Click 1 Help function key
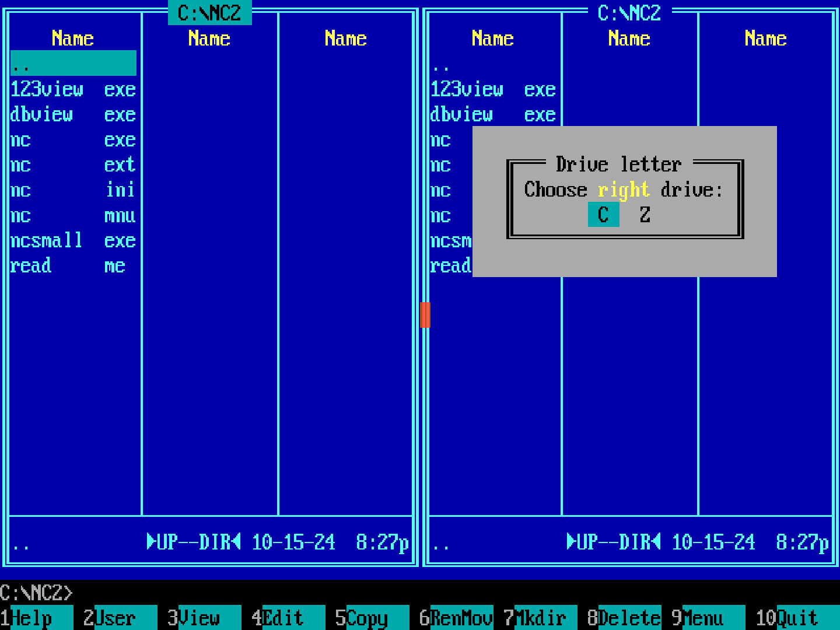840x630 pixels. (37, 618)
